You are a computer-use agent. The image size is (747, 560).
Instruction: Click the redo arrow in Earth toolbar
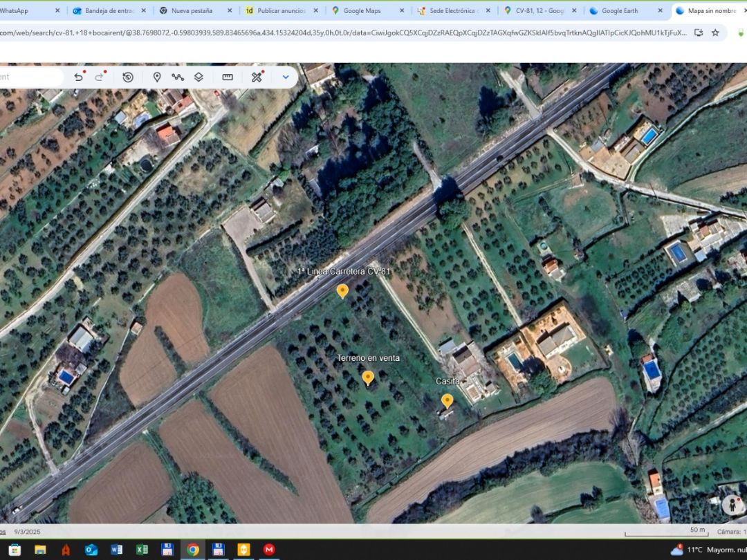[x=100, y=77]
